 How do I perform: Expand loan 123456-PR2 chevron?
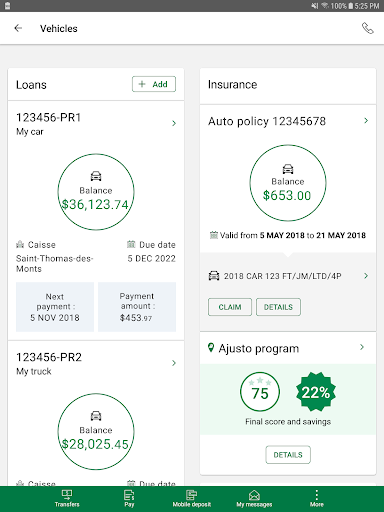click(x=174, y=363)
